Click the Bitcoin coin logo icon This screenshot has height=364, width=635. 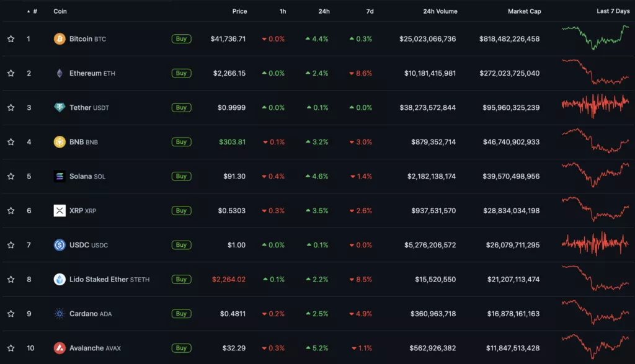click(x=60, y=39)
